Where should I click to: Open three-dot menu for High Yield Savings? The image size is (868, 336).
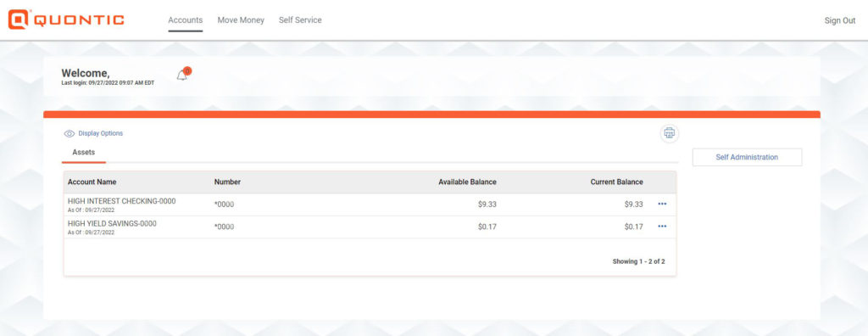pos(662,227)
